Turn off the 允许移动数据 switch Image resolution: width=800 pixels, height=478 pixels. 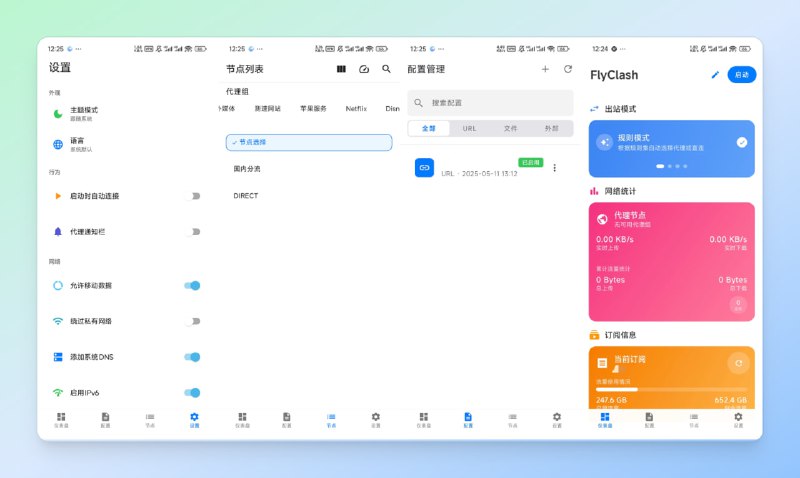(x=192, y=286)
